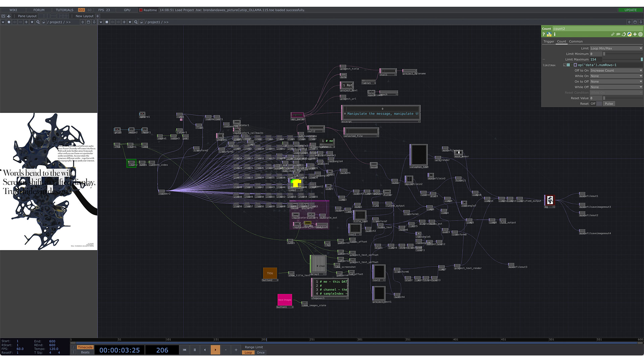Click the perform mode window icon
The width and height of the screenshot is (644, 362).
tap(3, 16)
